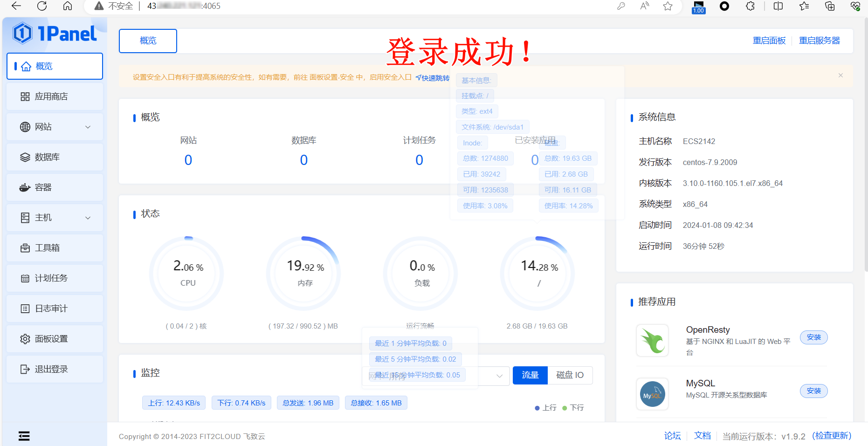Expand the 网站 submenu chevron
This screenshot has width=868, height=446.
tap(88, 127)
